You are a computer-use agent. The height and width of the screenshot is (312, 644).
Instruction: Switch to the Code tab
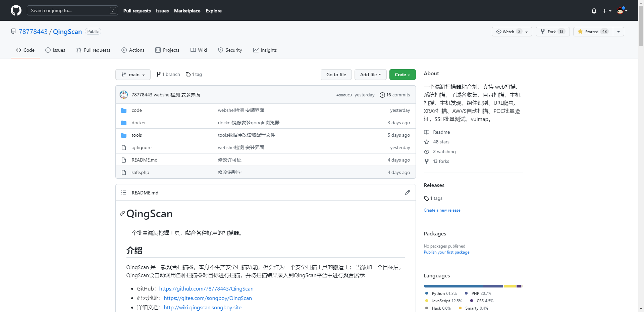(x=25, y=50)
